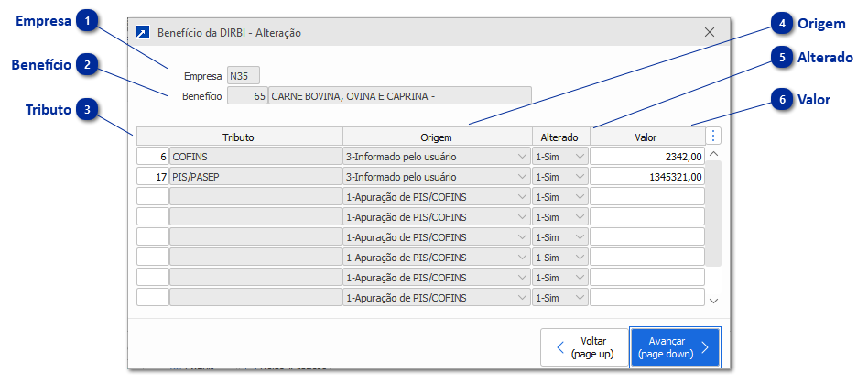868x384 pixels.
Task: Click the Origem column header
Action: 437,137
